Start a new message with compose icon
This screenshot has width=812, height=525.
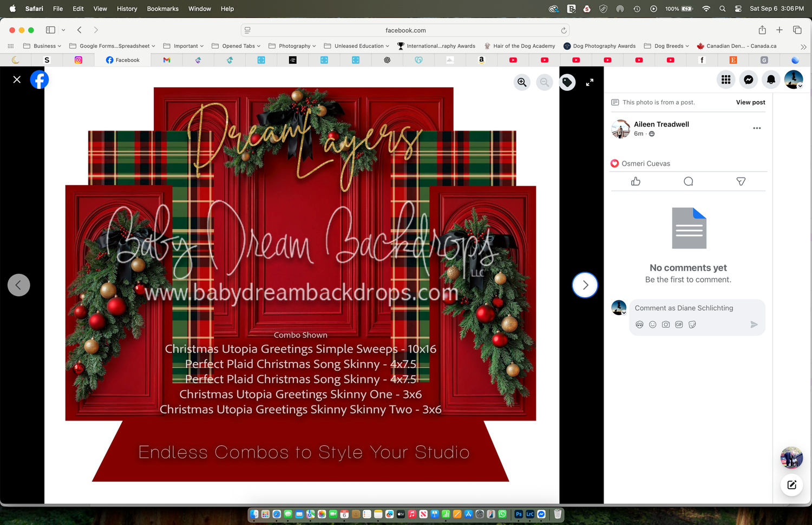tap(791, 484)
